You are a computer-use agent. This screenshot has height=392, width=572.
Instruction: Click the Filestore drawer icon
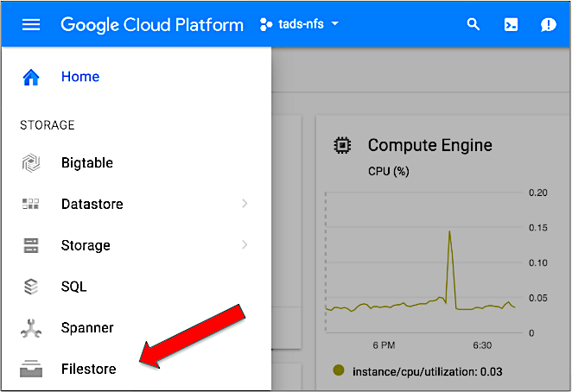[x=31, y=370]
